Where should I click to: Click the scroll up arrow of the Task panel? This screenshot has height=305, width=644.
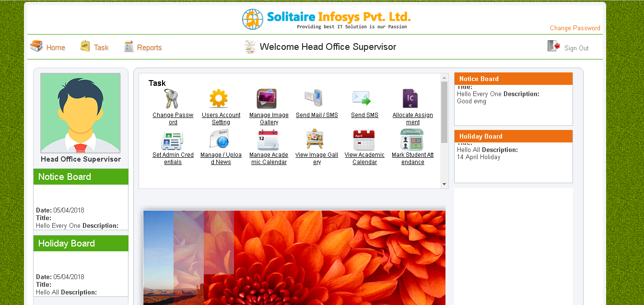pos(444,78)
